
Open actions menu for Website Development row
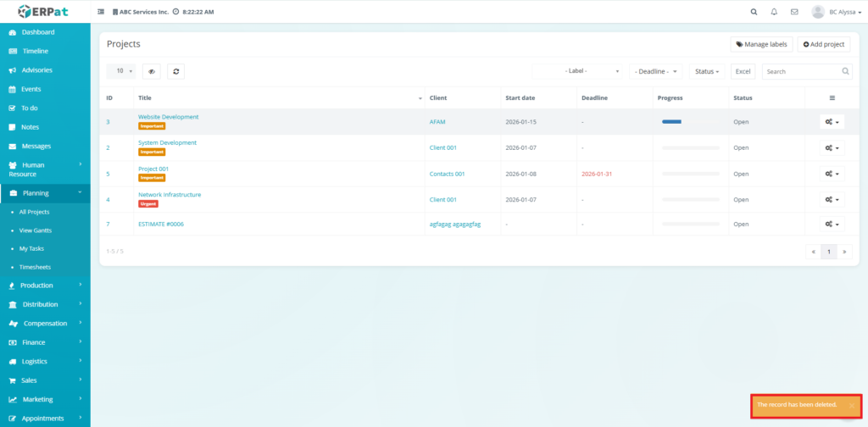(832, 122)
